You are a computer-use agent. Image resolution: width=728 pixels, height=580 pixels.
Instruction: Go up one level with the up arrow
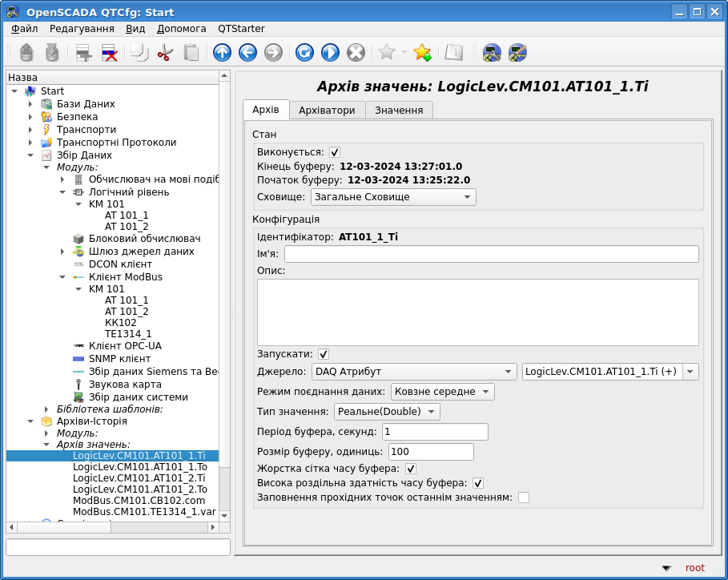(222, 53)
